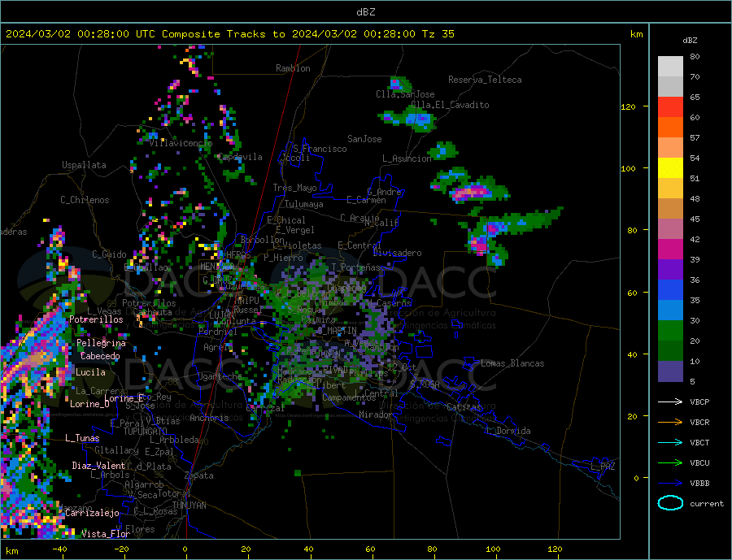Click the S_ROSA map label
The image size is (732, 560).
point(425,384)
